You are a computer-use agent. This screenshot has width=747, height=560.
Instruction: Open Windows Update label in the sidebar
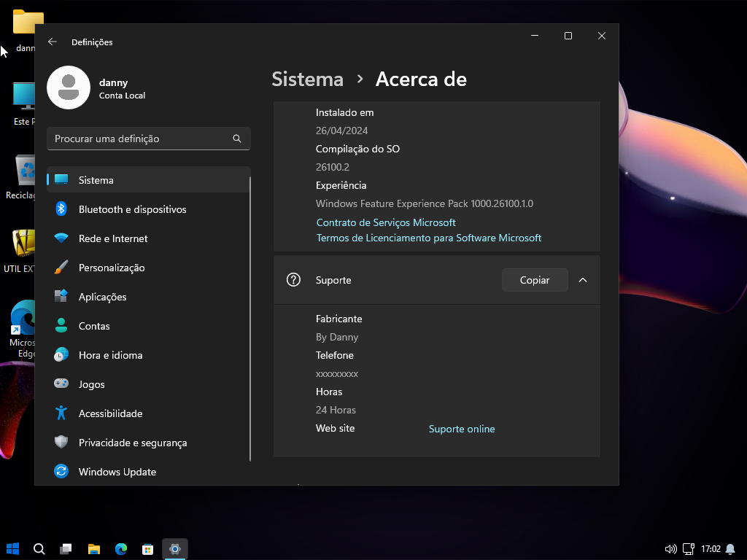click(x=117, y=472)
